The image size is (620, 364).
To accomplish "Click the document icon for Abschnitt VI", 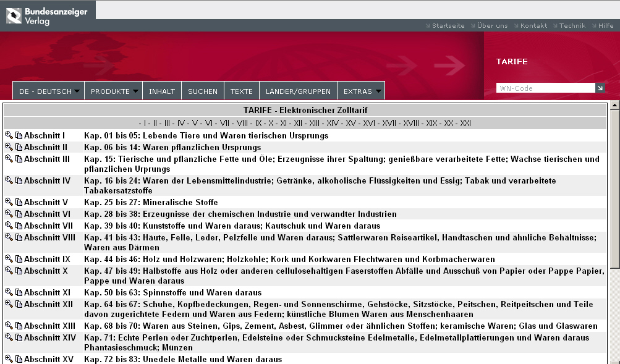I will point(19,214).
